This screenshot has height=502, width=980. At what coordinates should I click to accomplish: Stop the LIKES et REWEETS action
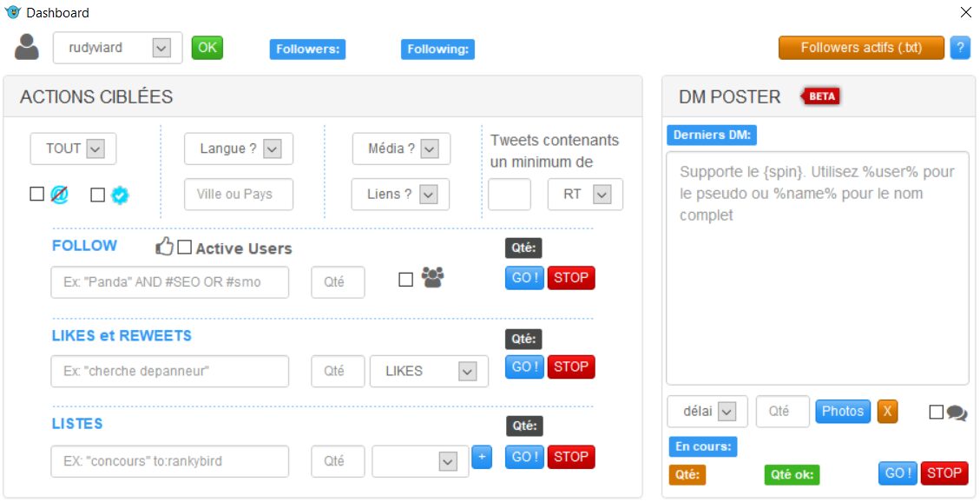click(x=571, y=367)
